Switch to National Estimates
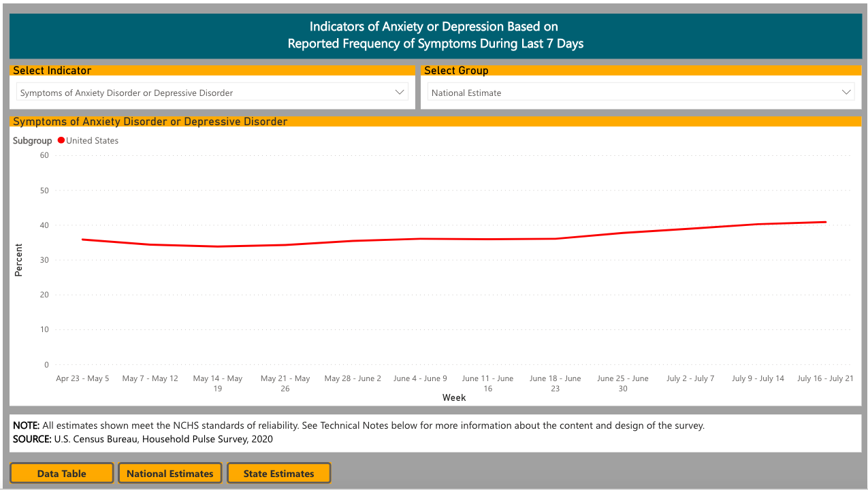Viewport: 868px width, 490px height. point(170,474)
